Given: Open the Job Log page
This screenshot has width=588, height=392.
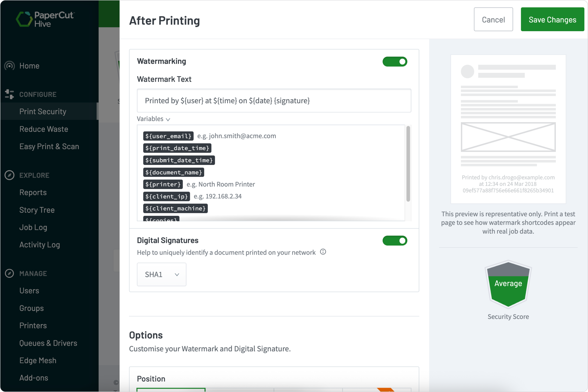Looking at the screenshot, I should tap(33, 227).
